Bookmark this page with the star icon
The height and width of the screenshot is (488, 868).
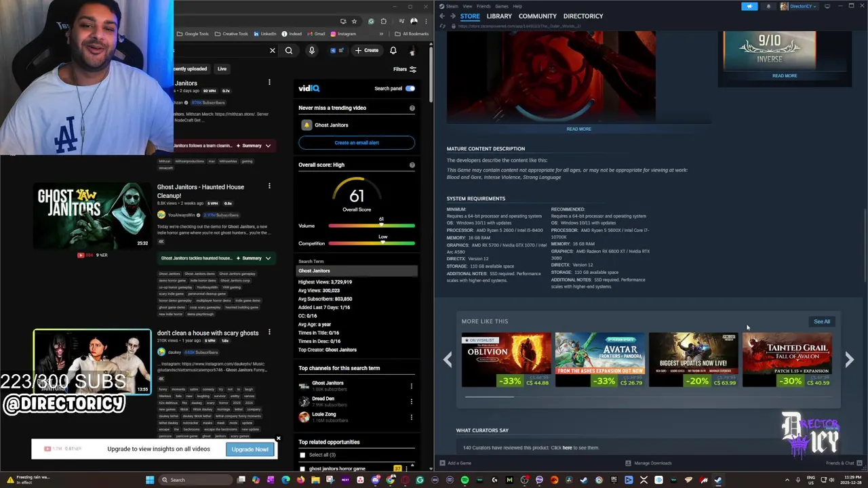354,21
